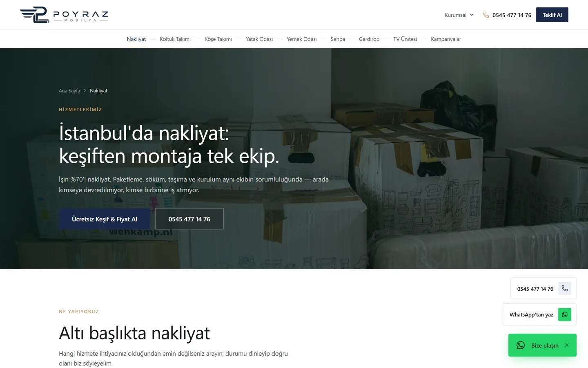Screen dimensions: 588x368
Task: Click the "Altı başlıkta nakliyat" heading
Action: [134, 333]
